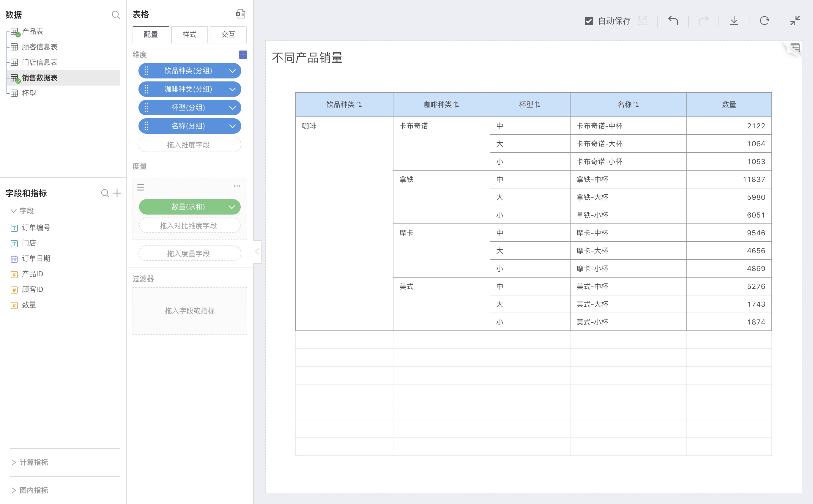The width and height of the screenshot is (813, 504).
Task: Click the quantity cell 11837
Action: click(729, 179)
